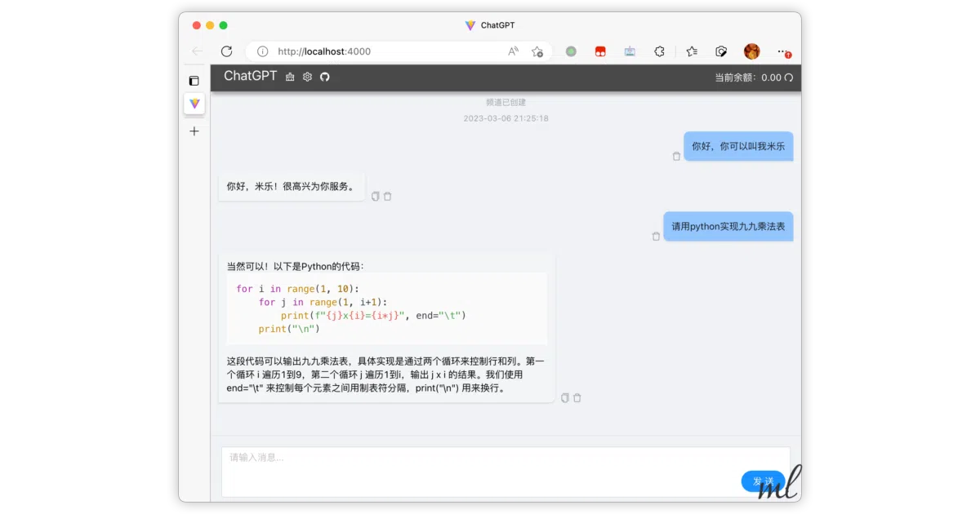Click the '当然可以！以下是Python的代码：' text

coord(296,266)
